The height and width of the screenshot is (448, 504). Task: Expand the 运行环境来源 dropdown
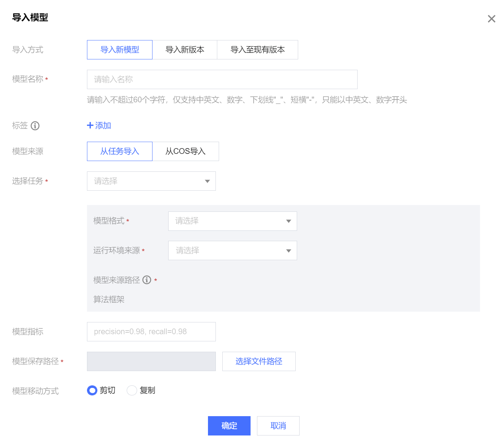(232, 250)
